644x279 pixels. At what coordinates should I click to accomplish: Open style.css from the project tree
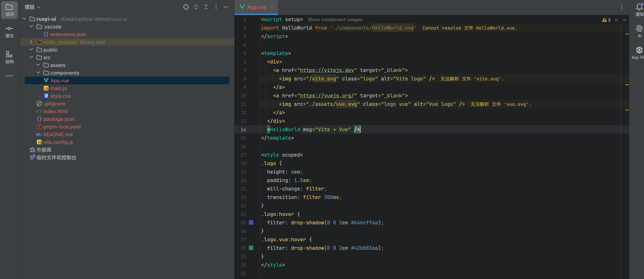coord(57,96)
